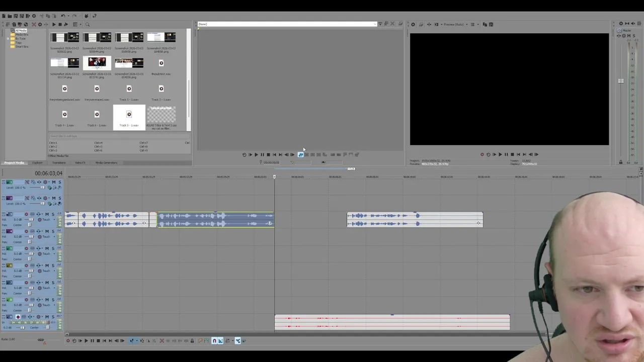Open the Project Media search magnifier
The width and height of the screenshot is (644, 362).
[x=87, y=25]
